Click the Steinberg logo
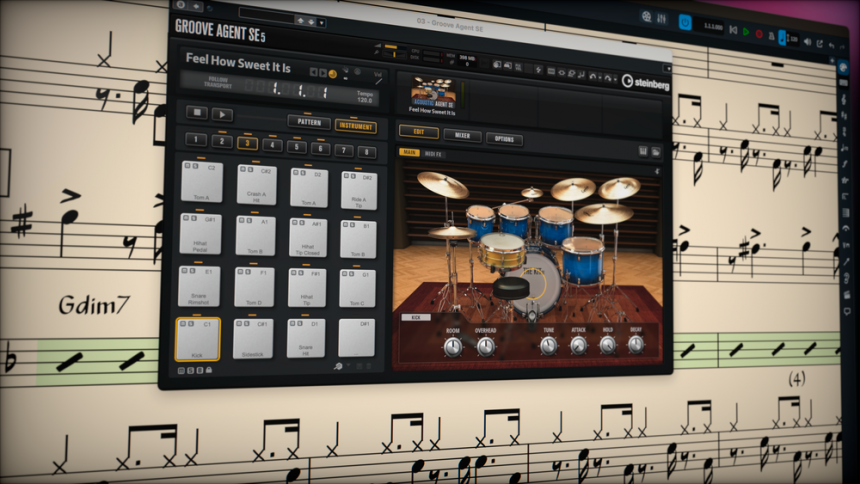The height and width of the screenshot is (484, 860). 646,83
